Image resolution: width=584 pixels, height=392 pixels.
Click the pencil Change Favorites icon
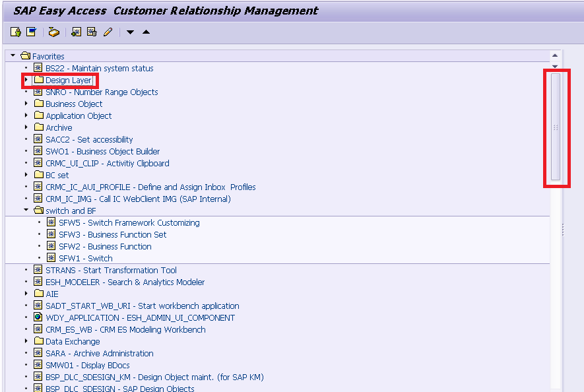[108, 32]
